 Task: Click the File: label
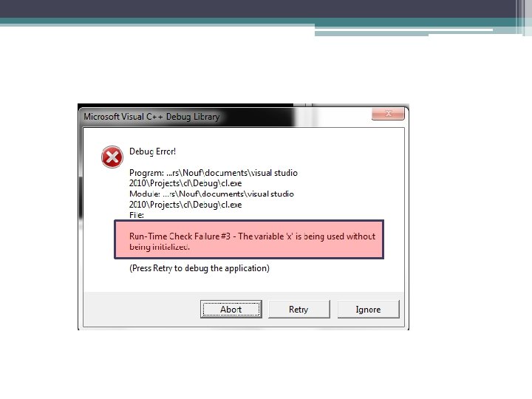[x=137, y=215]
